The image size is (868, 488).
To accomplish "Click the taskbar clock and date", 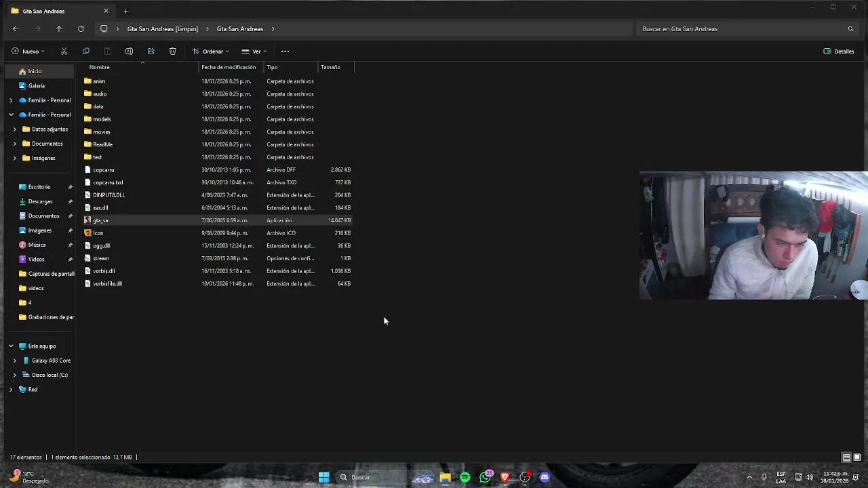I will tap(835, 477).
